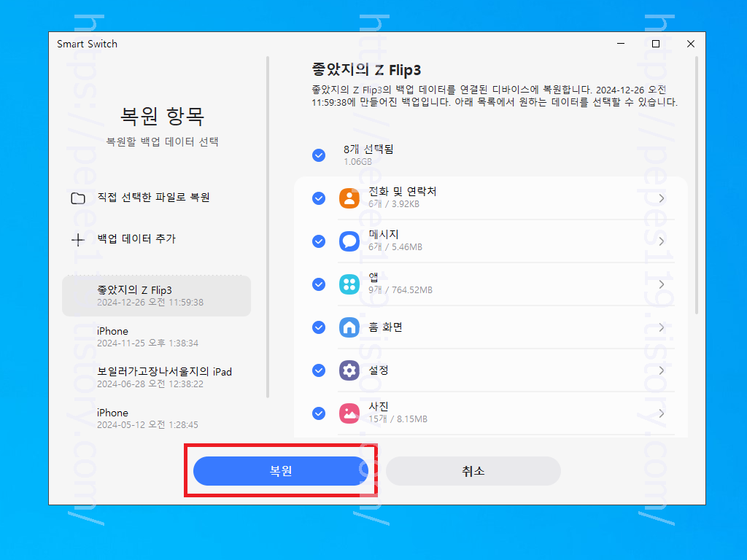Viewport: 747px width, 560px height.
Task: Uncheck the 전화 및 연락처 checkbox
Action: point(319,198)
